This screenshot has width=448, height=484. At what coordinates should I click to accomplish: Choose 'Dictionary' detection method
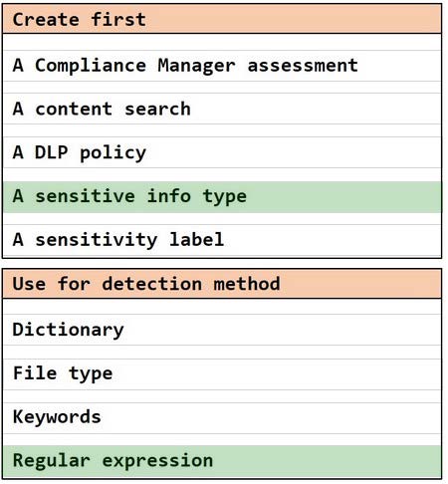click(222, 330)
